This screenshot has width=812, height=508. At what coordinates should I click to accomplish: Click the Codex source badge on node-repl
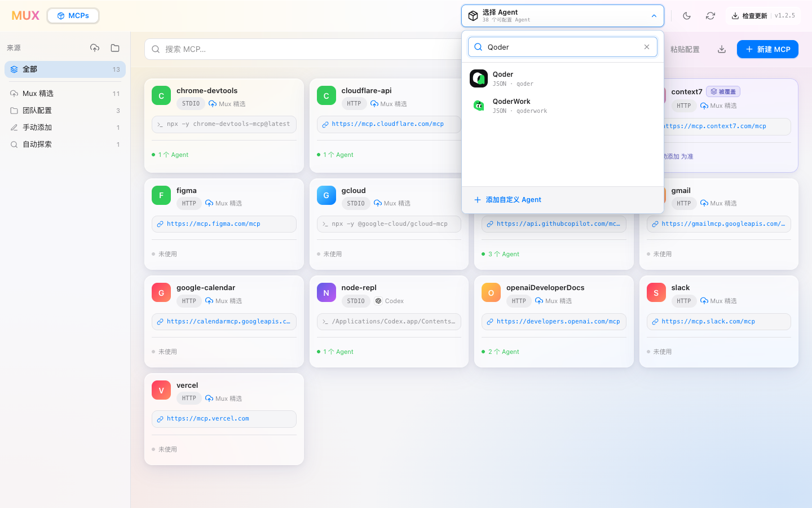(390, 301)
